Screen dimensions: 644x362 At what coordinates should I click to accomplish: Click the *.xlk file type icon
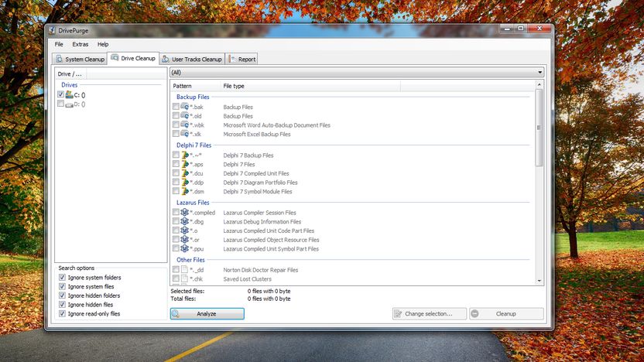pyautogui.click(x=185, y=134)
